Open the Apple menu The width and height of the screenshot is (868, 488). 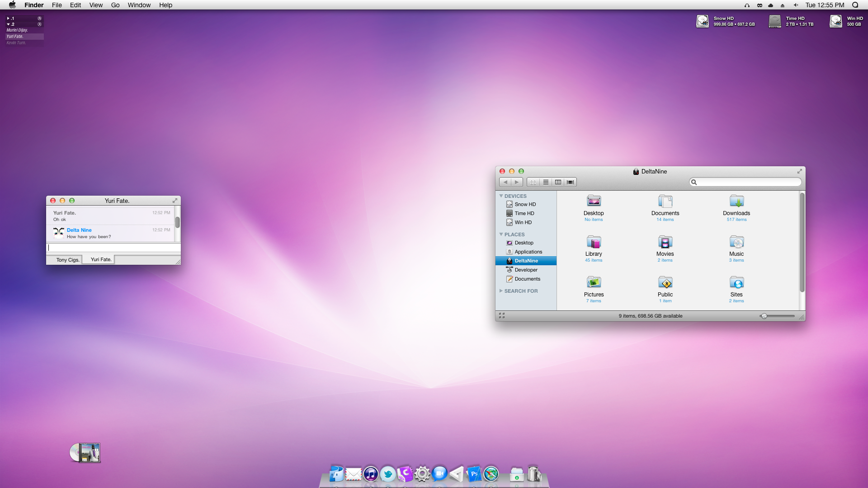[12, 5]
